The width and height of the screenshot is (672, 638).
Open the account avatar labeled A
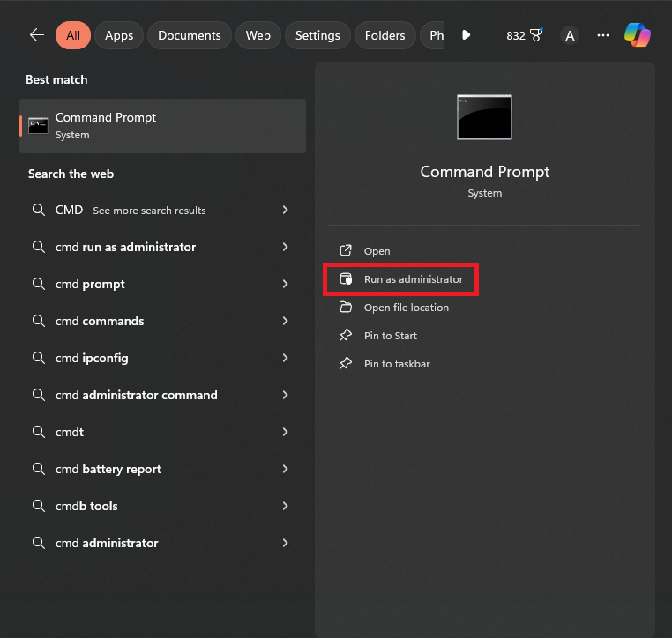(570, 35)
